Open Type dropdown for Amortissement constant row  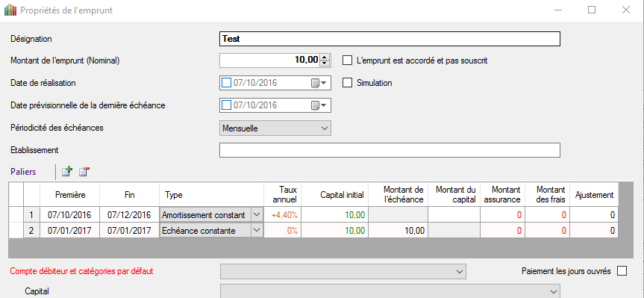click(x=257, y=214)
